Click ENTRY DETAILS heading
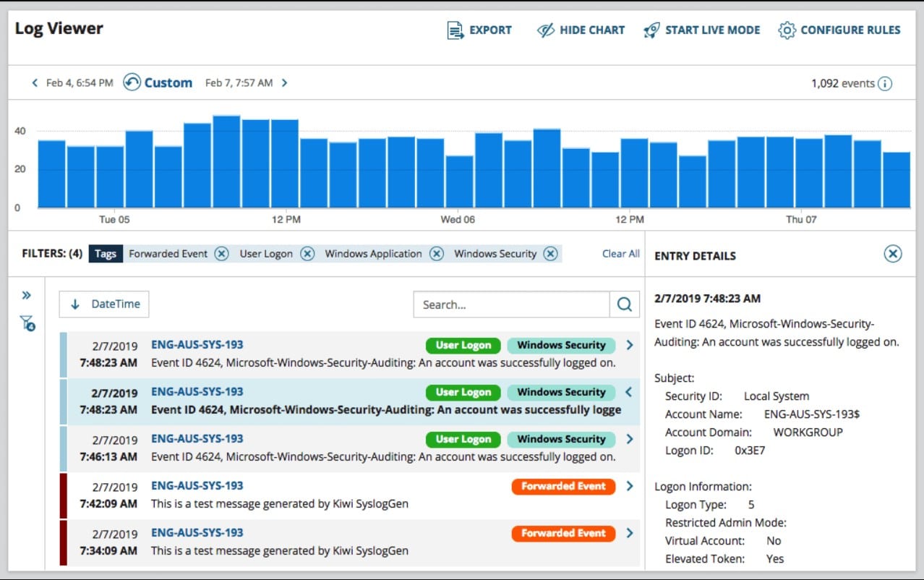 coord(695,256)
